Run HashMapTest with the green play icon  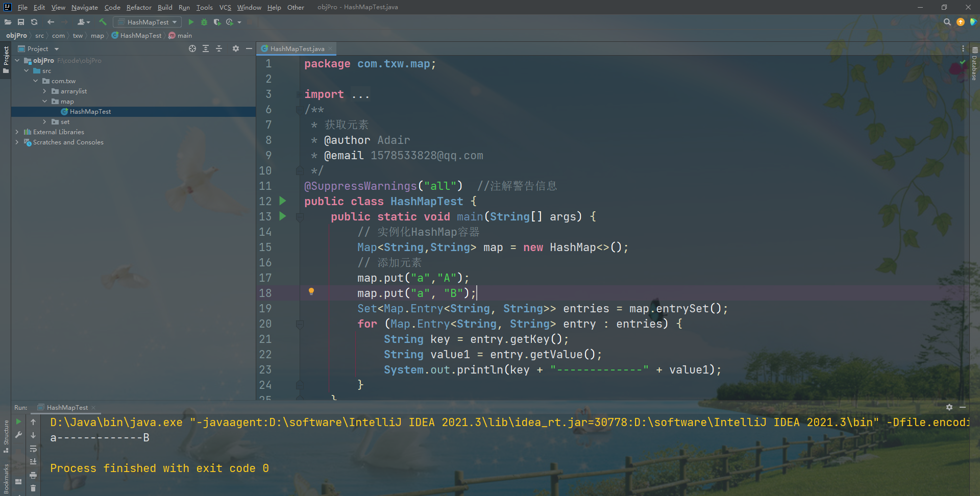191,22
